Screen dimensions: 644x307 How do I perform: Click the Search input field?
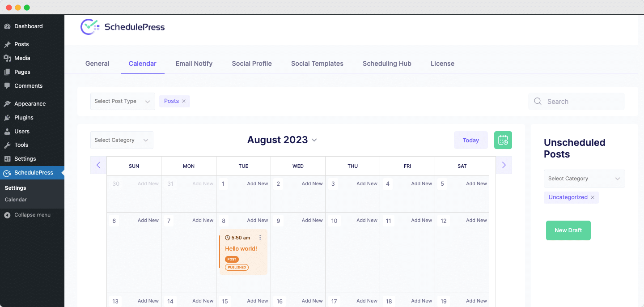click(x=576, y=102)
